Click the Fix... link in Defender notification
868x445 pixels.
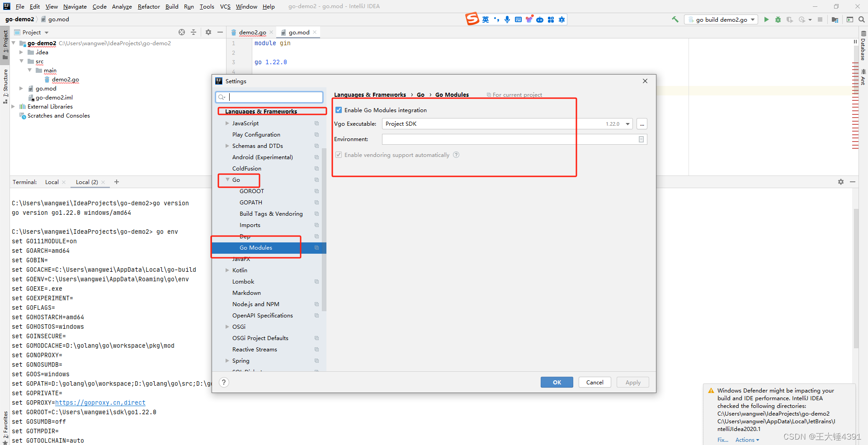click(723, 440)
